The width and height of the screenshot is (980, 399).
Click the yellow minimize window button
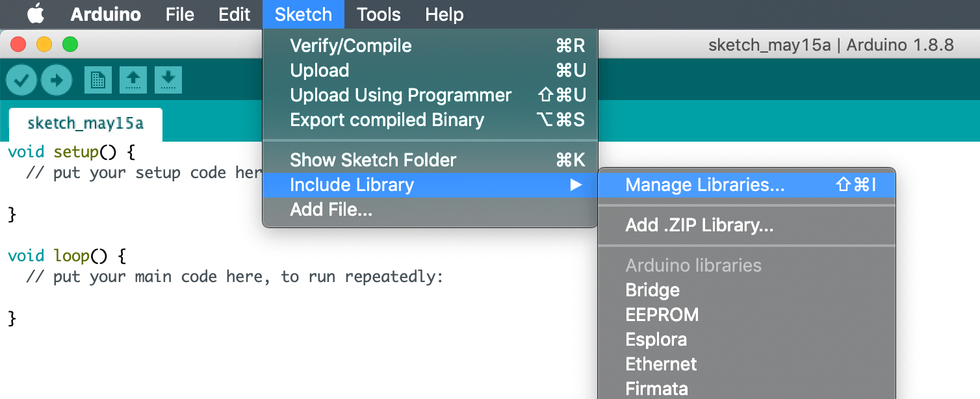[x=44, y=45]
